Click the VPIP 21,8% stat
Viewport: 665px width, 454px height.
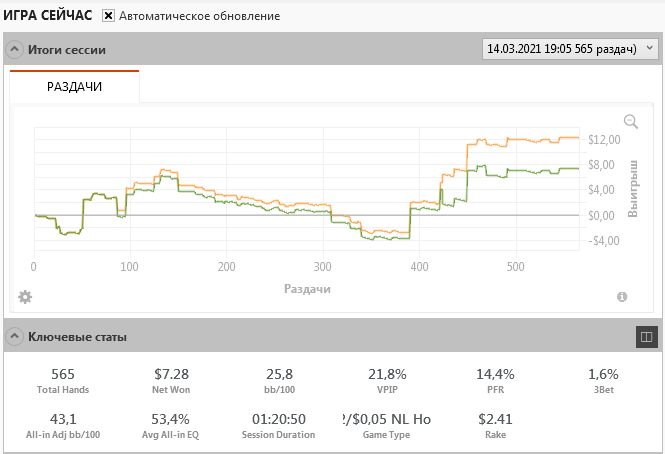point(387,381)
